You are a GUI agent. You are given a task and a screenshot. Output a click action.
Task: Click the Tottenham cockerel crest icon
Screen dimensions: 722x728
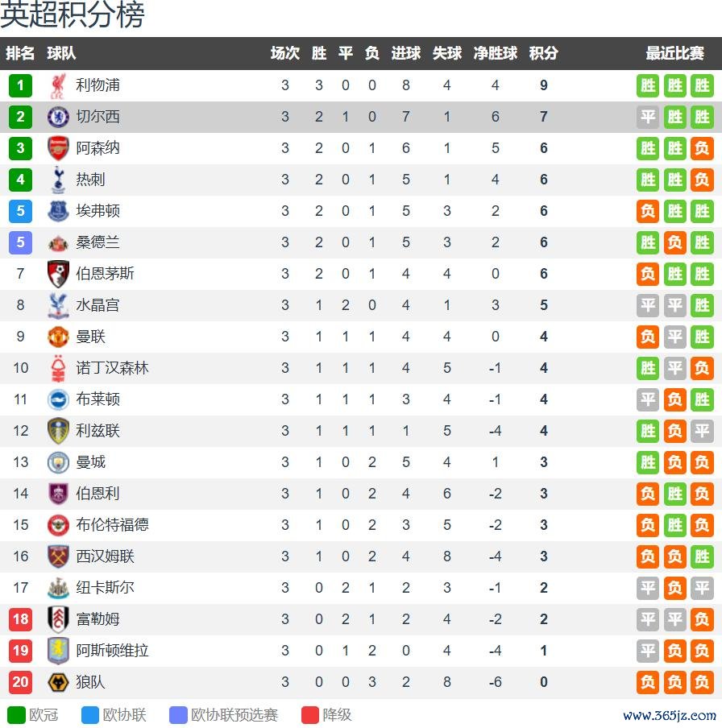coord(58,180)
